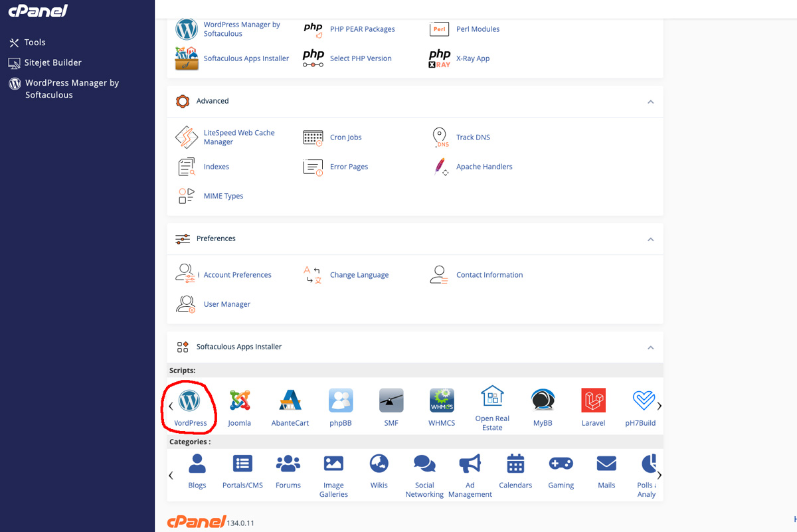This screenshot has height=532, width=797.
Task: Open the Wikis category icon
Action: coord(379,463)
